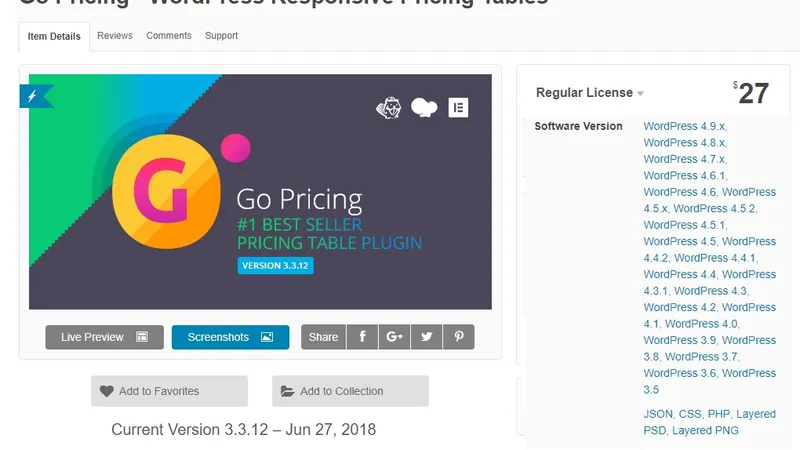Share on Pinterest
Image resolution: width=800 pixels, height=450 pixels.
459,337
